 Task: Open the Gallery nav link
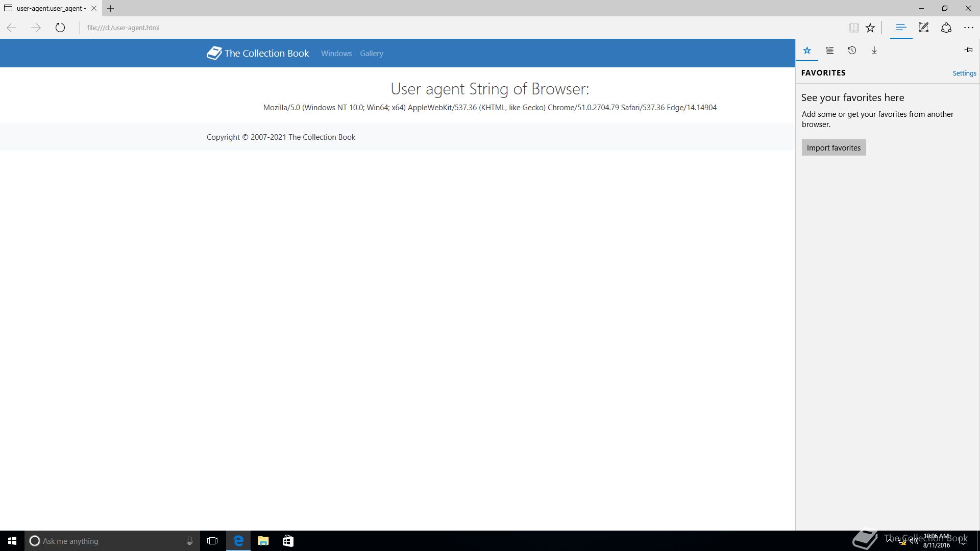[x=371, y=53]
